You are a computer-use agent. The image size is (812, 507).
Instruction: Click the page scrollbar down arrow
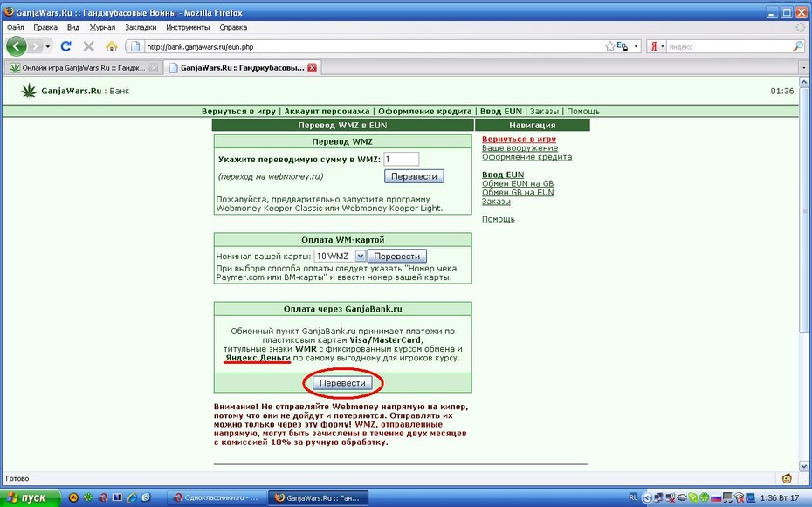[804, 466]
